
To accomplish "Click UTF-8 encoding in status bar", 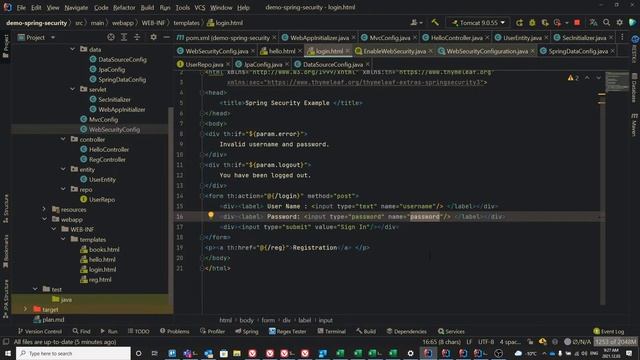I will click(x=486, y=342).
